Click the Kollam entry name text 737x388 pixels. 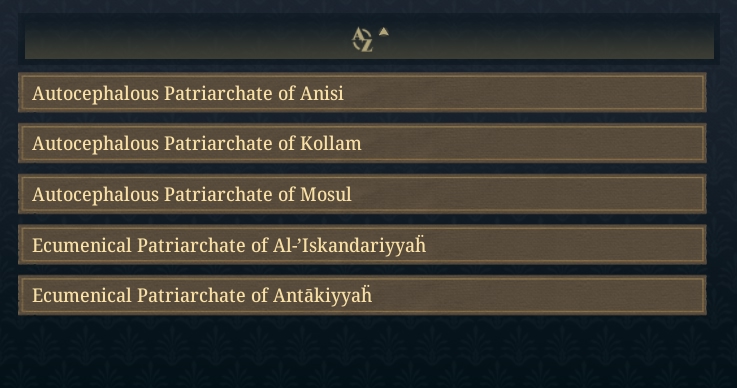tap(331, 143)
